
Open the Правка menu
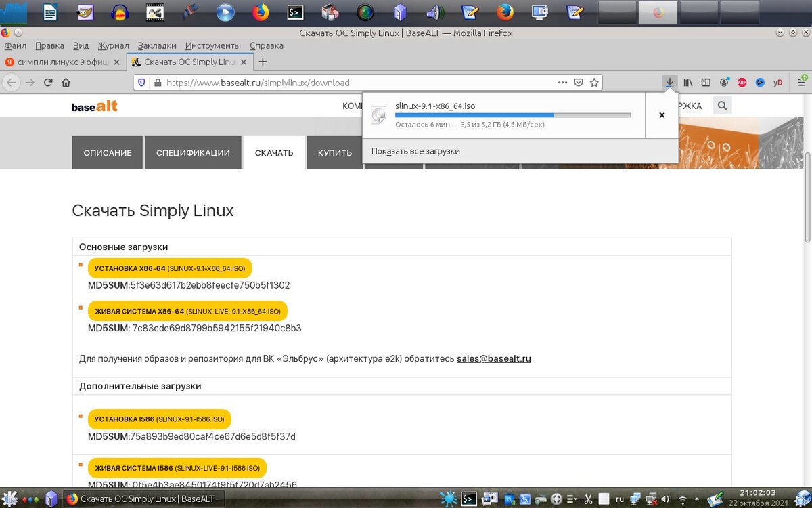(x=49, y=45)
